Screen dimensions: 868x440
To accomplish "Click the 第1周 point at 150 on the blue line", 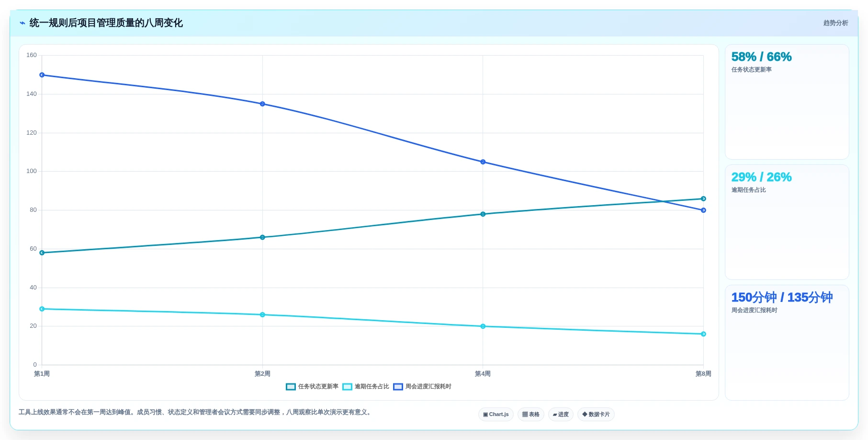I will tap(42, 75).
